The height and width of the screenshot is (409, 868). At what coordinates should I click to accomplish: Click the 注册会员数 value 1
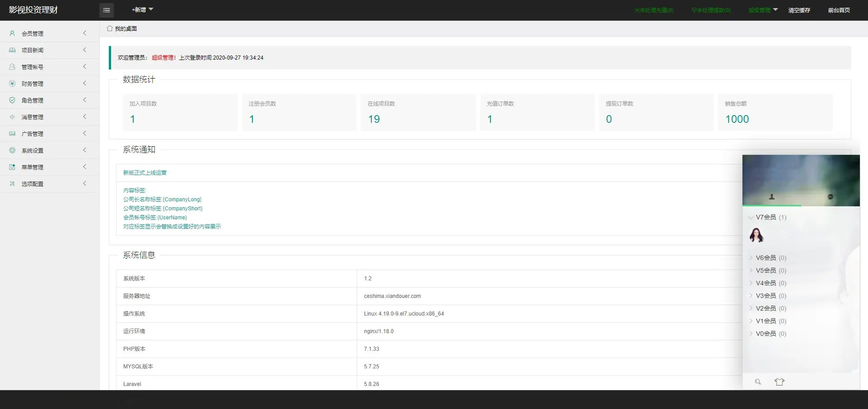point(252,119)
